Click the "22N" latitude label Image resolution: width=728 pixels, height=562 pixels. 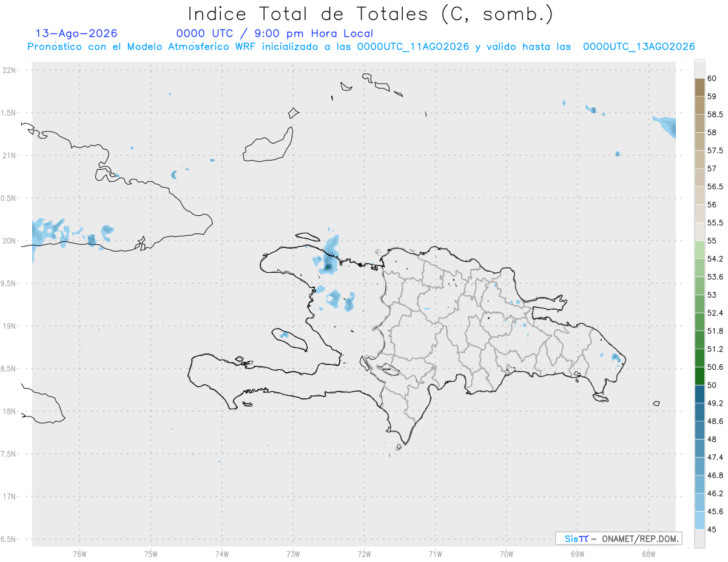tap(10, 70)
